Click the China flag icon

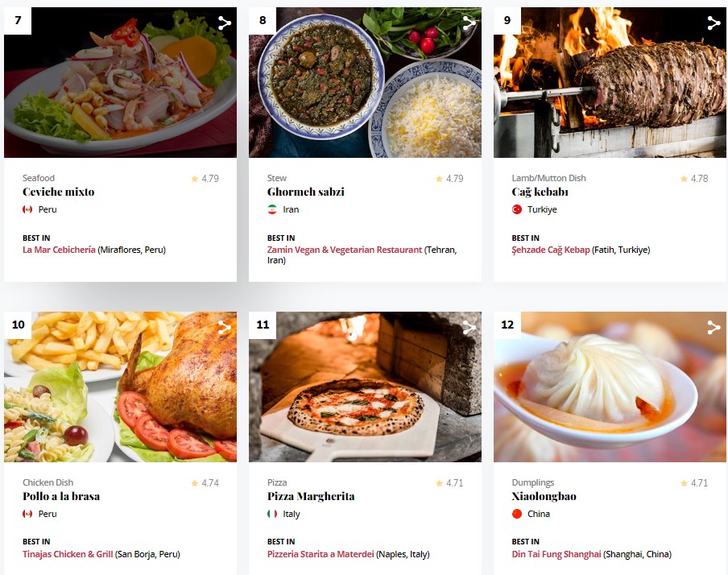tap(517, 514)
